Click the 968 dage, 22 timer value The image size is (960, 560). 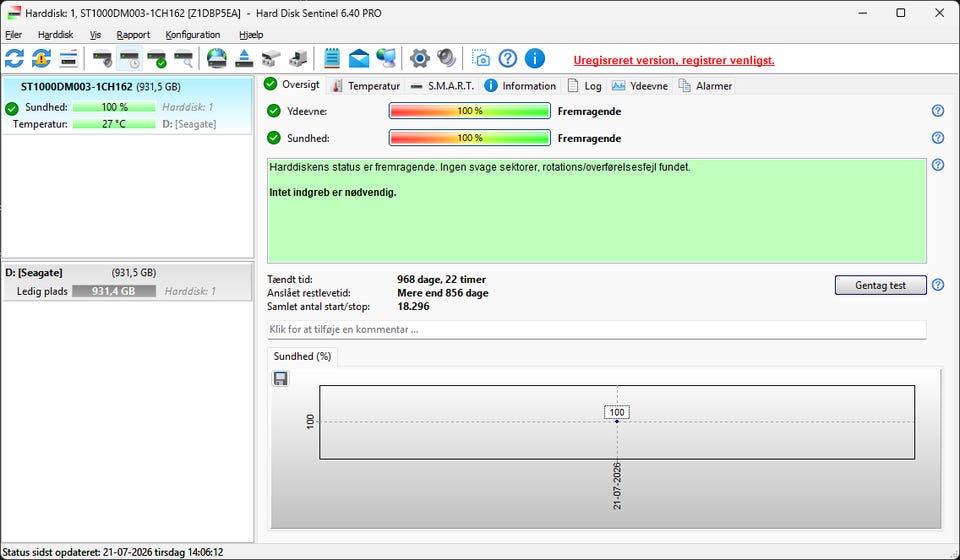pyautogui.click(x=441, y=280)
